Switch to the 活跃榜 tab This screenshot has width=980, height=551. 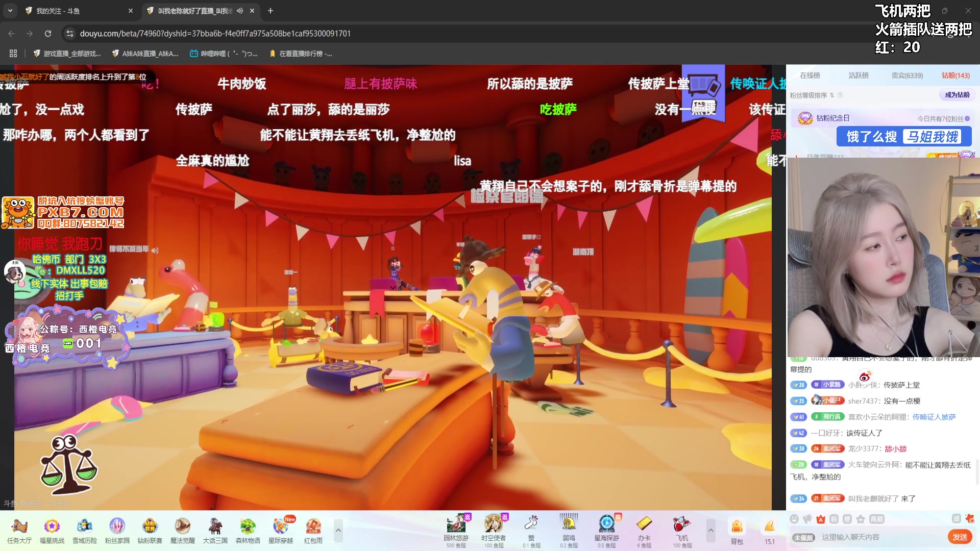coord(859,76)
